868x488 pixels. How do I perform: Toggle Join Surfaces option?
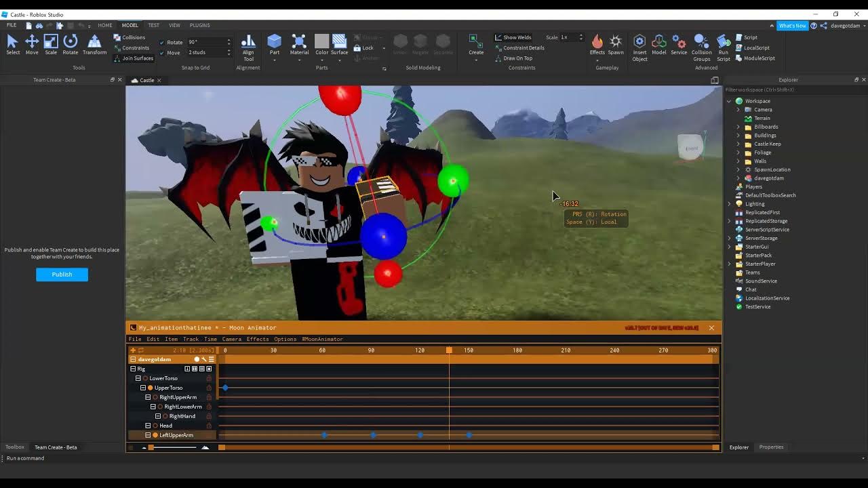tap(133, 58)
